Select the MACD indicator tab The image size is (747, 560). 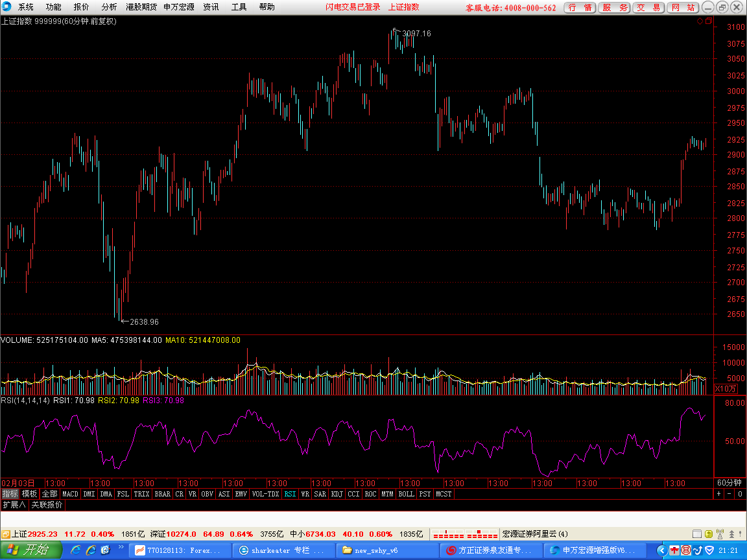tap(70, 494)
